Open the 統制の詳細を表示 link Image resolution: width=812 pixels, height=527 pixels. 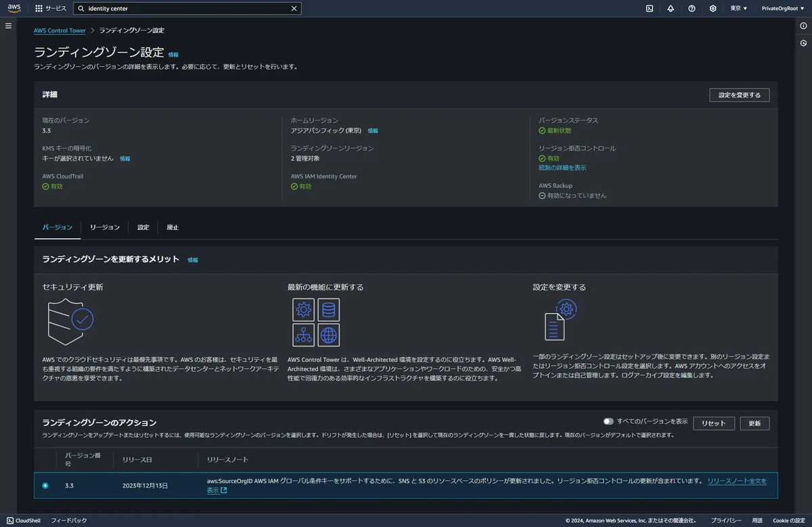click(562, 168)
